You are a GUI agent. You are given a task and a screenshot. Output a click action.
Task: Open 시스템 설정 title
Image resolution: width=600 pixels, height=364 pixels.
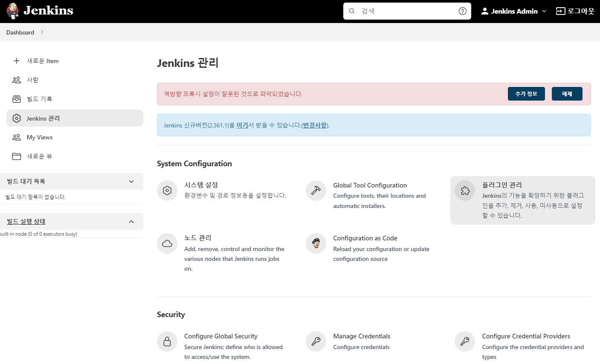[x=201, y=185]
